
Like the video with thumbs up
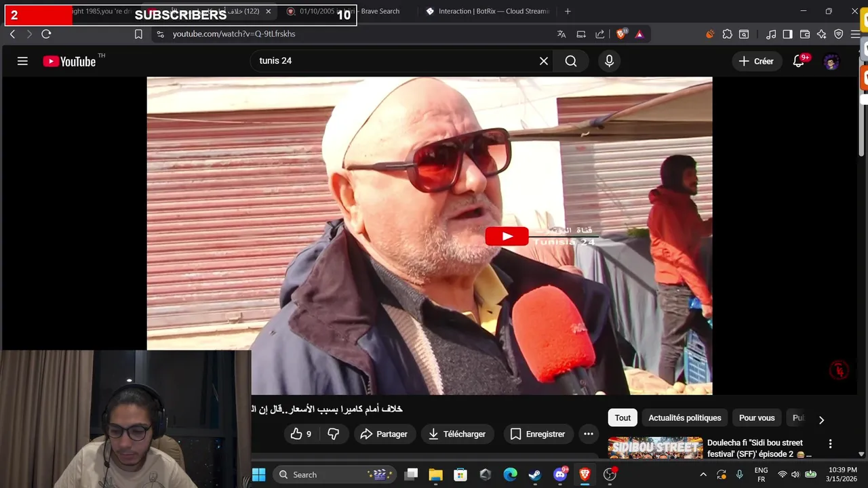point(301,434)
